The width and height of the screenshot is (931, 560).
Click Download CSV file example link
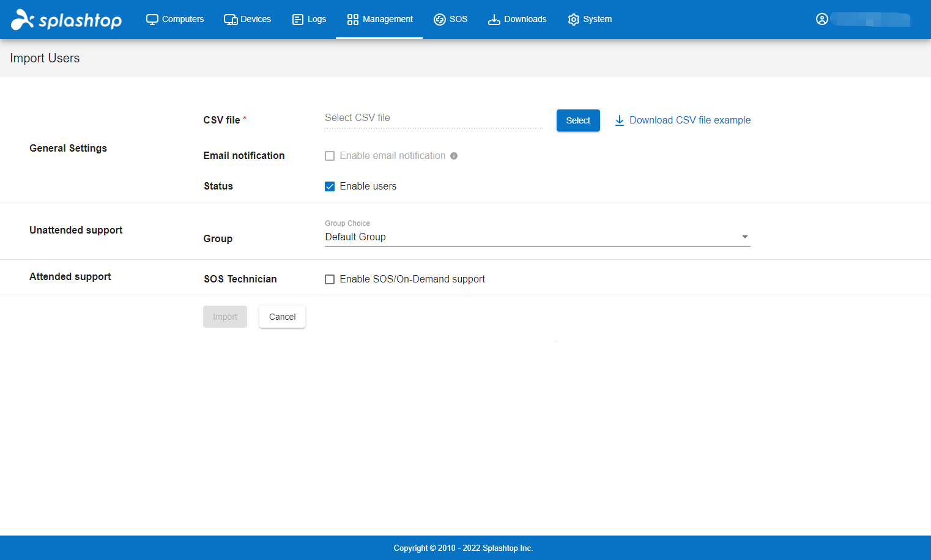pos(689,120)
